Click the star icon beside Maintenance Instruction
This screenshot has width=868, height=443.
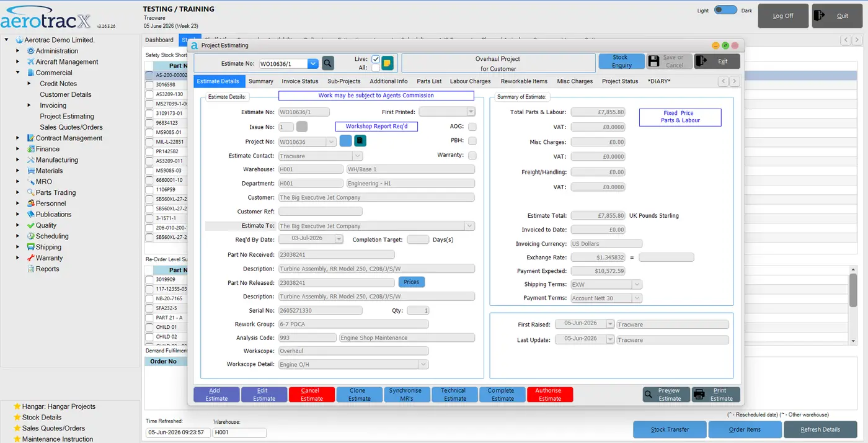(17, 439)
